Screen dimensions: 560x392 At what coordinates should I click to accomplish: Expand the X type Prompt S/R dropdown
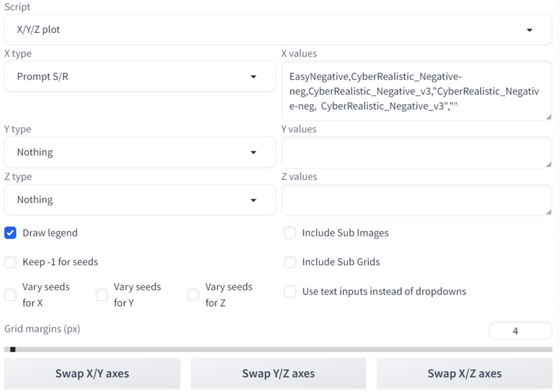click(139, 76)
